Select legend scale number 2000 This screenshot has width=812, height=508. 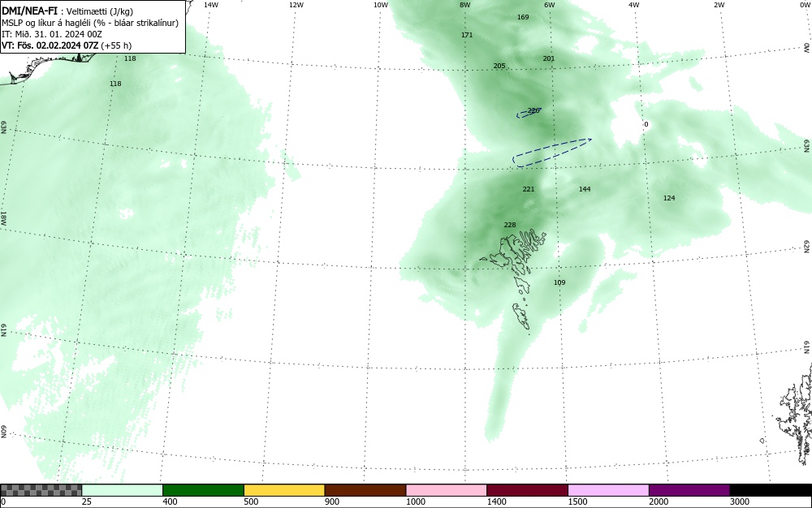(x=659, y=502)
